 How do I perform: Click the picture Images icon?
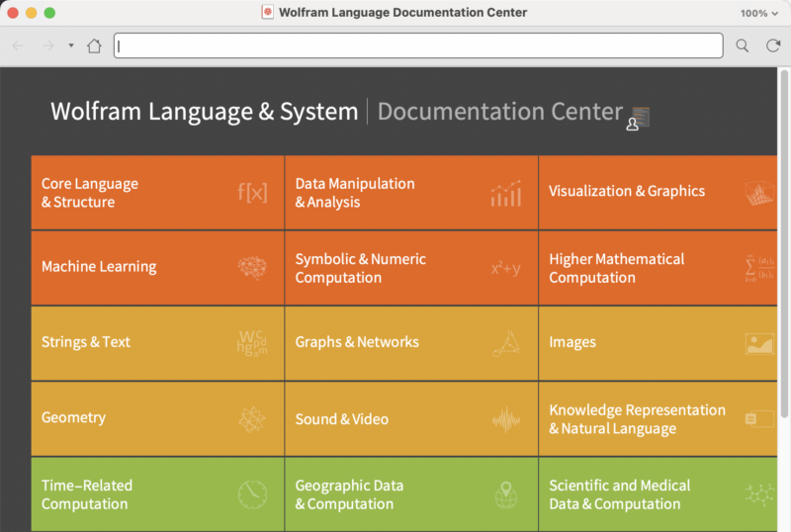tap(759, 344)
